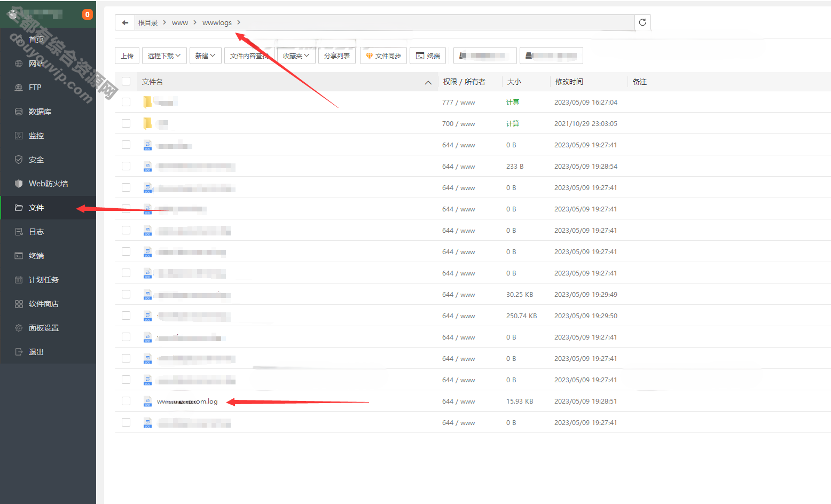The width and height of the screenshot is (831, 504).
Task: Open the FTP section icon in sidebar
Action: tap(19, 88)
